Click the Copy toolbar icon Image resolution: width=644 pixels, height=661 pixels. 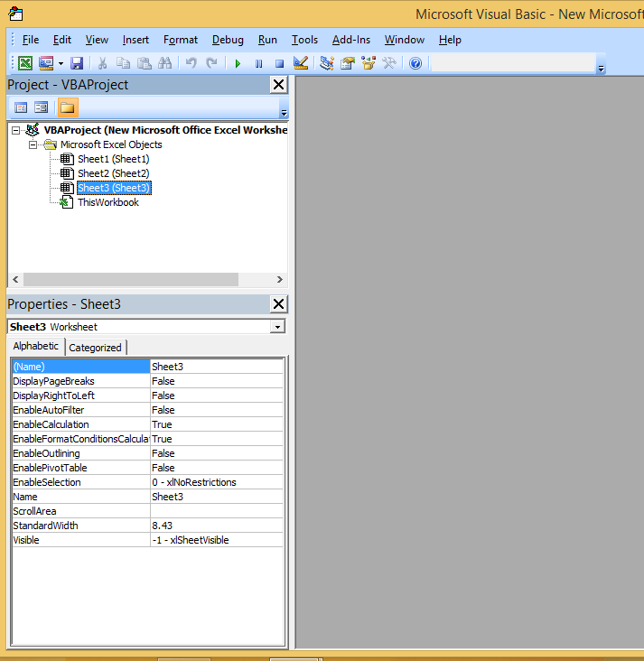[123, 63]
